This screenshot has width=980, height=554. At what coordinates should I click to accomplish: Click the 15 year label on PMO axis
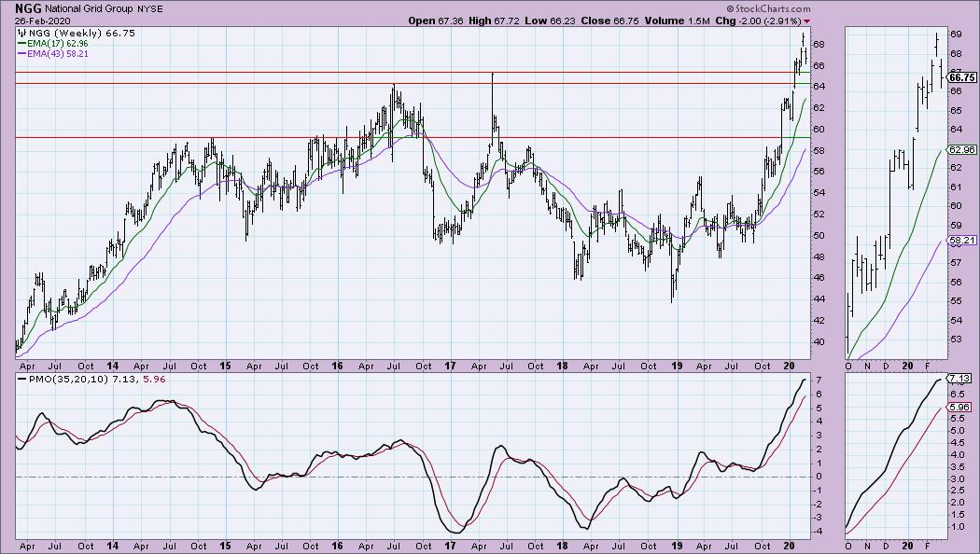coord(225,546)
